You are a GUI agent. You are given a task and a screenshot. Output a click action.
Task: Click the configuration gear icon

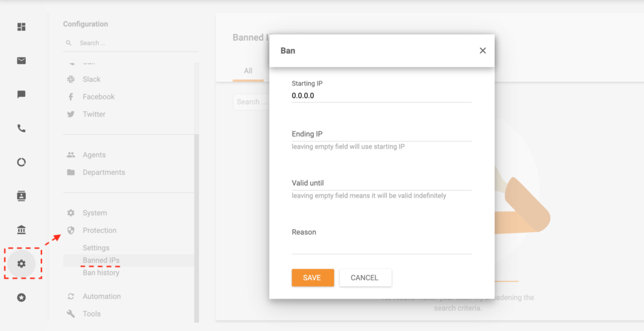(21, 264)
